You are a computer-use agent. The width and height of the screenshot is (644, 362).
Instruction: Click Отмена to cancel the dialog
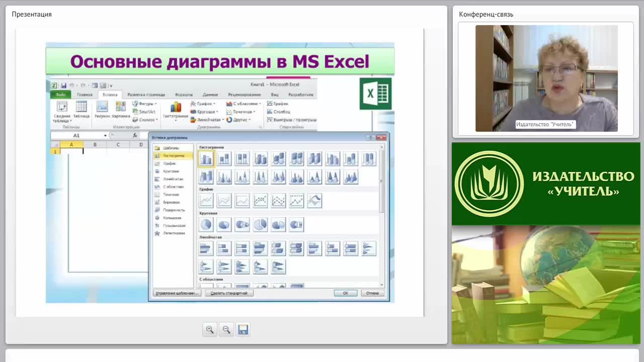pos(373,293)
